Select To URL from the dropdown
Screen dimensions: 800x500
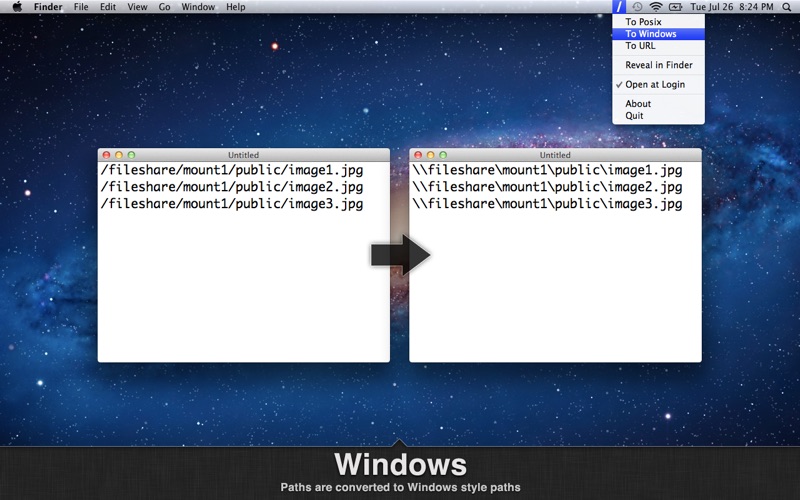(641, 46)
